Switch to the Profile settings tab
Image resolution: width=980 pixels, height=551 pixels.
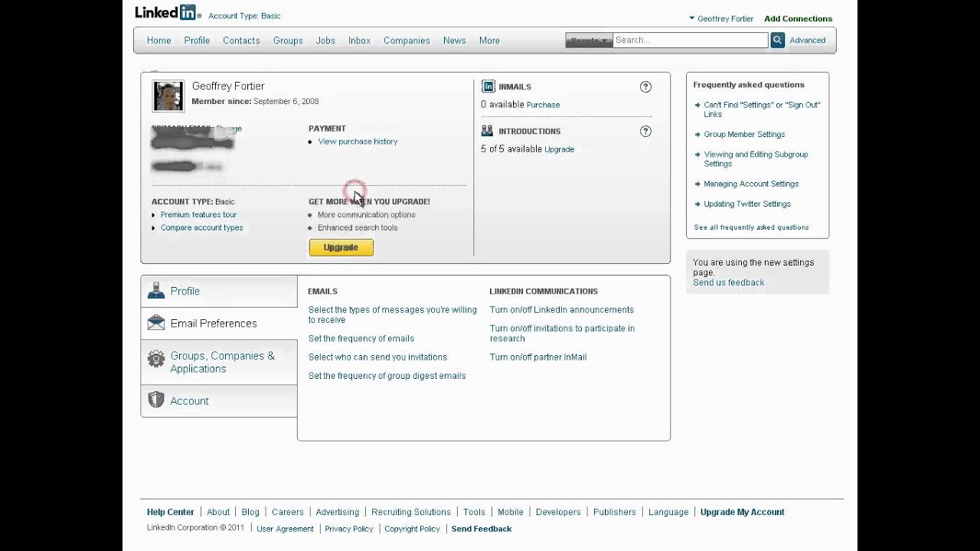[219, 291]
